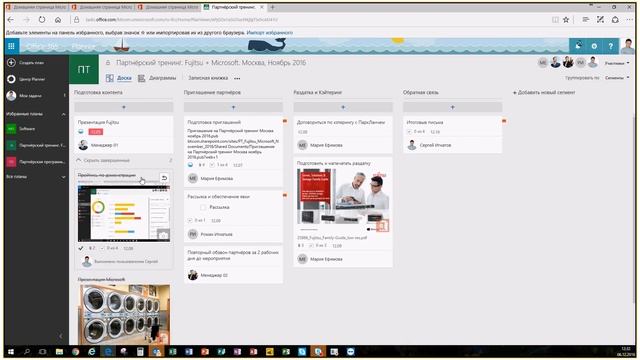Add task in Раздатка и Кэйтеринг column

[x=343, y=107]
